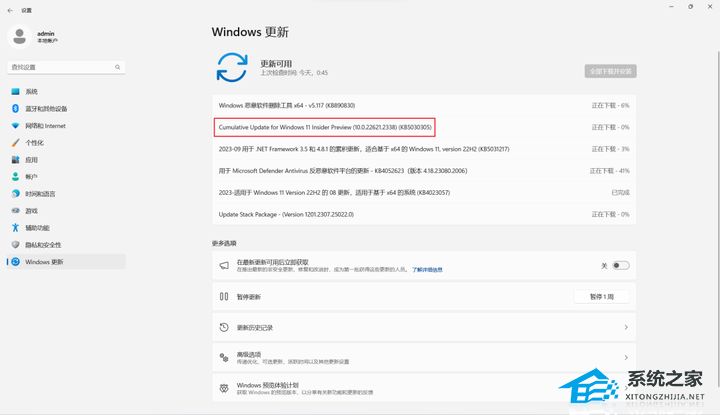
Task: Click the 查找设置 search field
Action: point(66,67)
